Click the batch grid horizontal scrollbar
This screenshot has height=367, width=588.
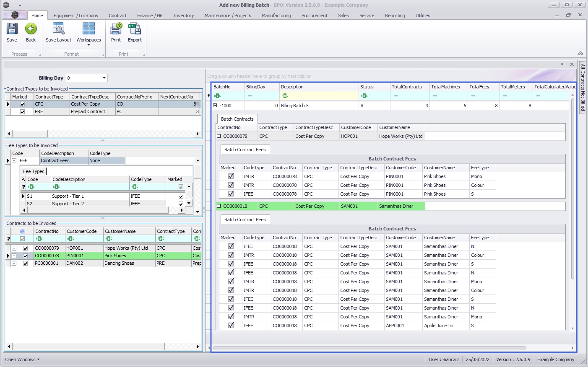pos(369,348)
